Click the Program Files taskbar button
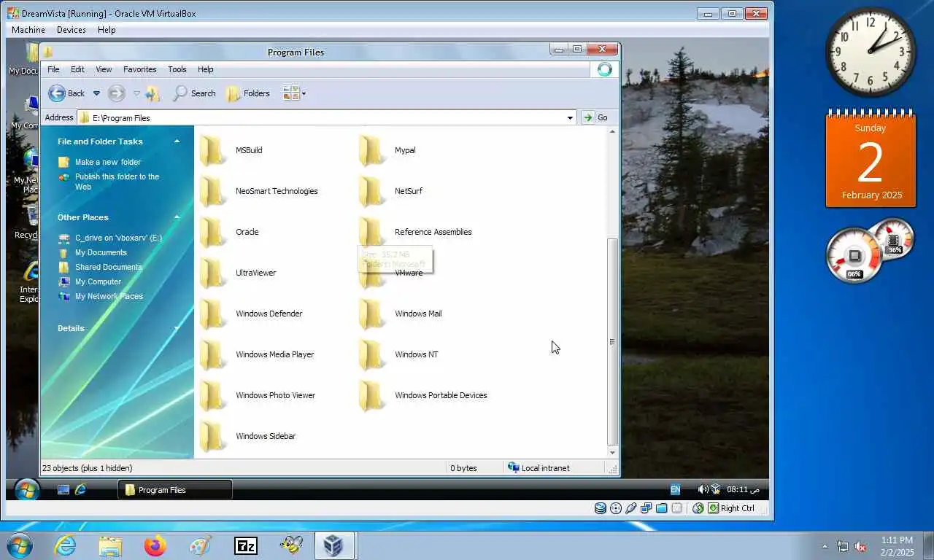 (175, 490)
